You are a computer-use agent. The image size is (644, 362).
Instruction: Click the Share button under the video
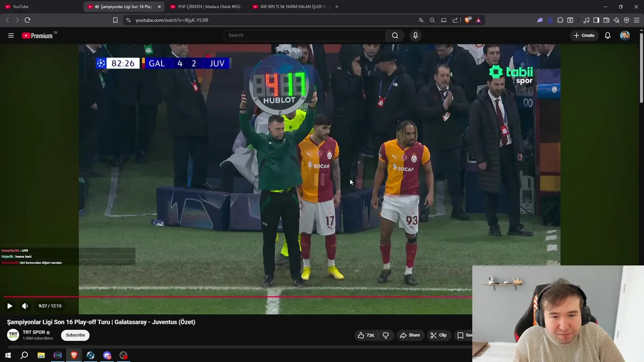[x=410, y=335]
